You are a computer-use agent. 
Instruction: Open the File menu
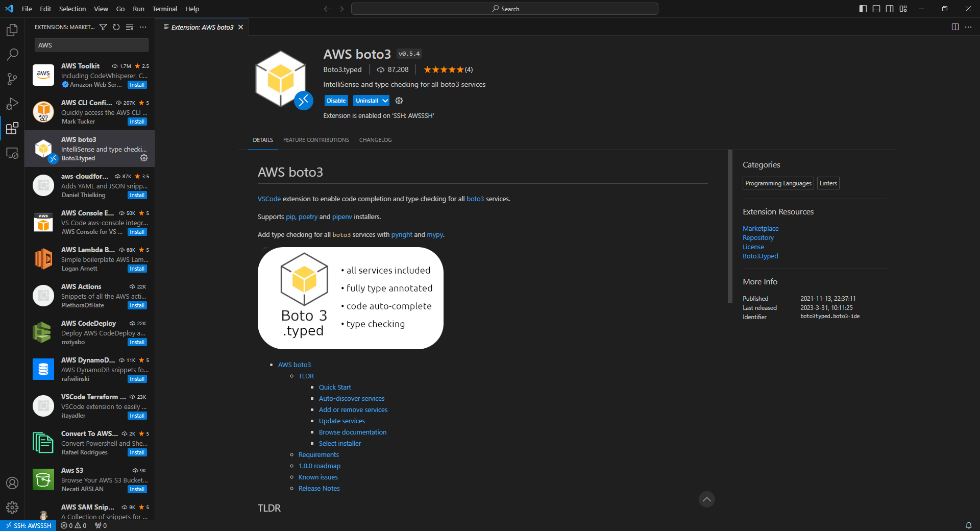point(27,9)
